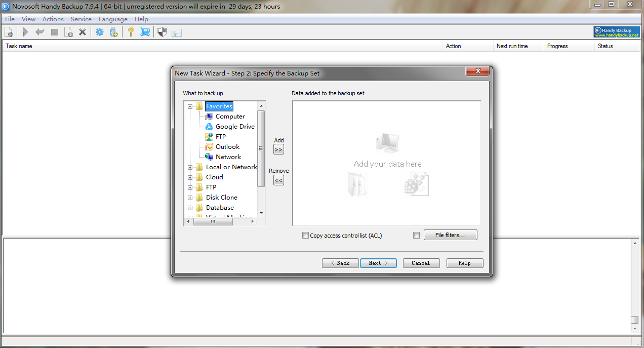644x348 pixels.
Task: Select the Database folder label
Action: (220, 208)
